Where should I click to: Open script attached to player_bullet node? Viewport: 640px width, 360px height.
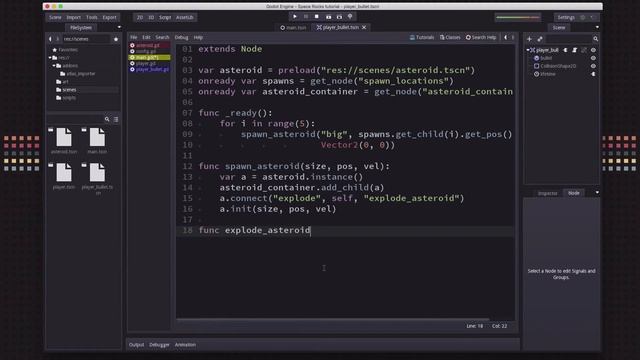(x=575, y=50)
